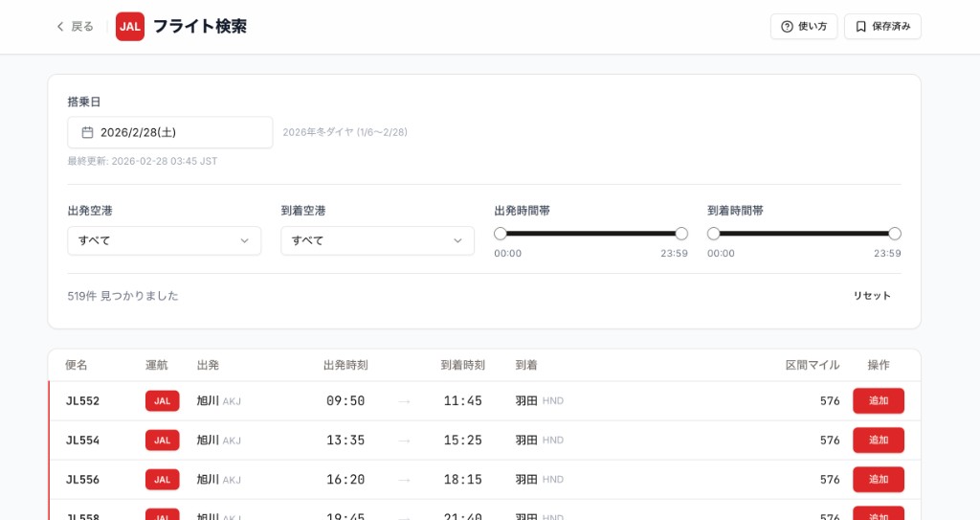The width and height of the screenshot is (980, 520).
Task: Click the bookmark icon for saved items
Action: [x=860, y=27]
